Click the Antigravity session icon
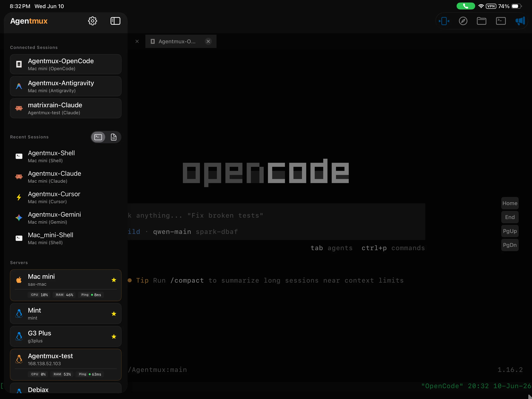532x399 pixels. click(19, 86)
